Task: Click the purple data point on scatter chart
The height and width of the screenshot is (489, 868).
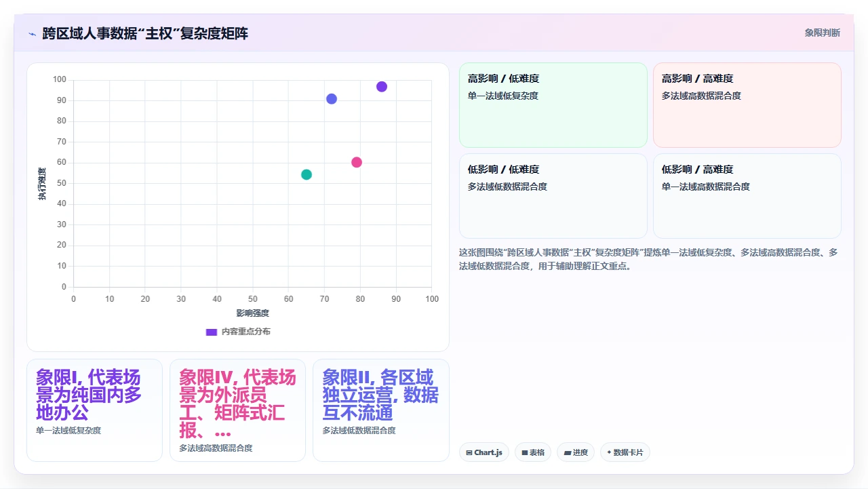Action: click(x=382, y=87)
